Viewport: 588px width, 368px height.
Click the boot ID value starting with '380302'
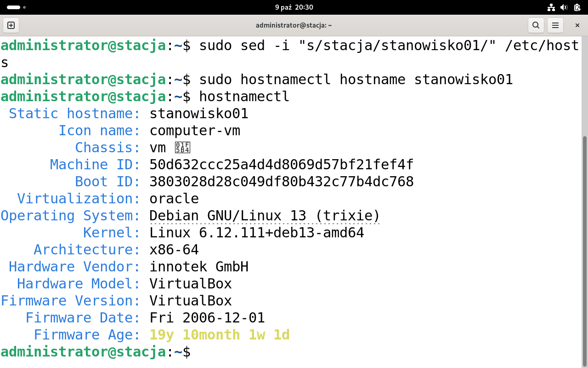282,182
